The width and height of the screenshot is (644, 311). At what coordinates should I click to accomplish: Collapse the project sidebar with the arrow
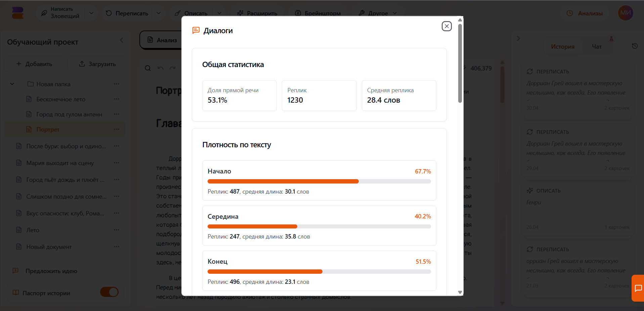(x=122, y=40)
